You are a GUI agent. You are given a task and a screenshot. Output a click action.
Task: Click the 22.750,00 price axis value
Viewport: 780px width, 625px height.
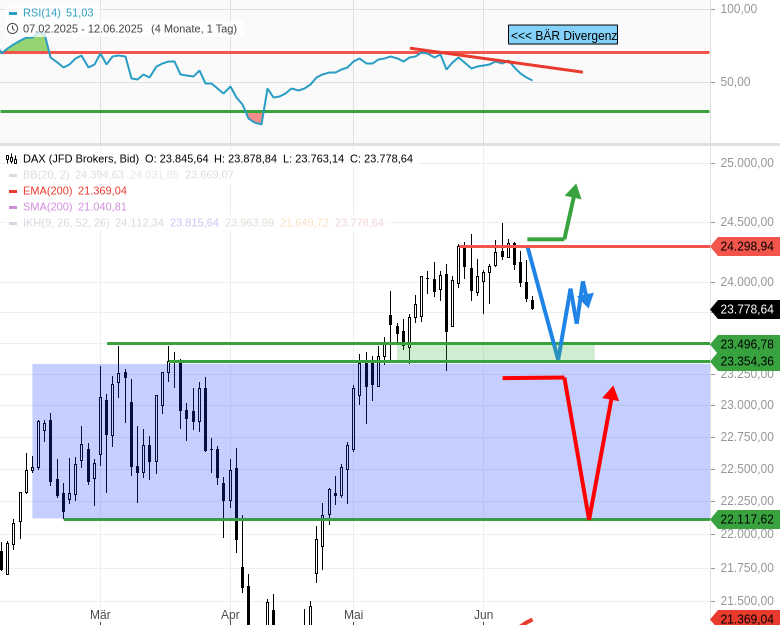(x=747, y=437)
